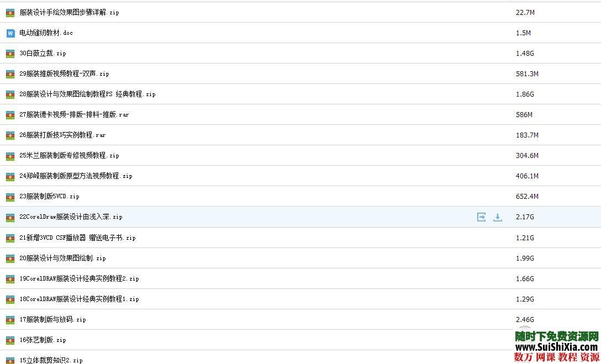
Task: Click the archive icon beside 服装设计手绘效果图步骤详解.zip
Action: [x=10, y=13]
